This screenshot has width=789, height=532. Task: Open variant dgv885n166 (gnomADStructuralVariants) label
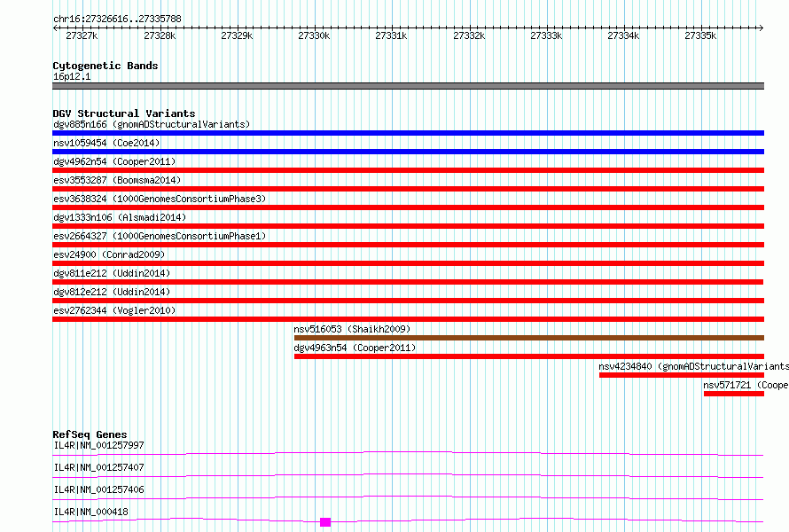pos(152,124)
